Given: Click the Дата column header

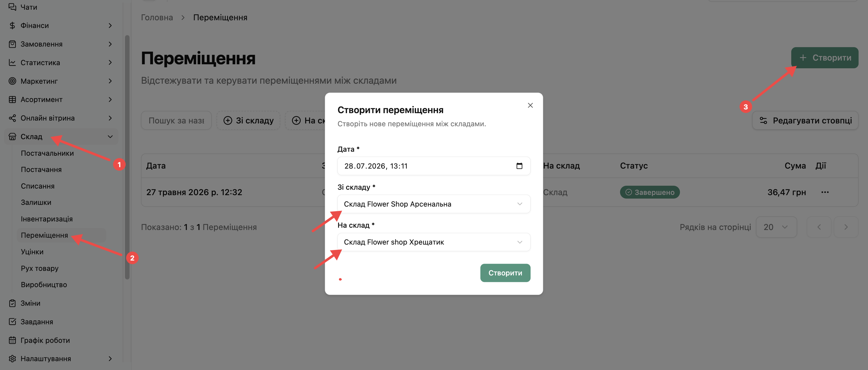Looking at the screenshot, I should (156, 166).
